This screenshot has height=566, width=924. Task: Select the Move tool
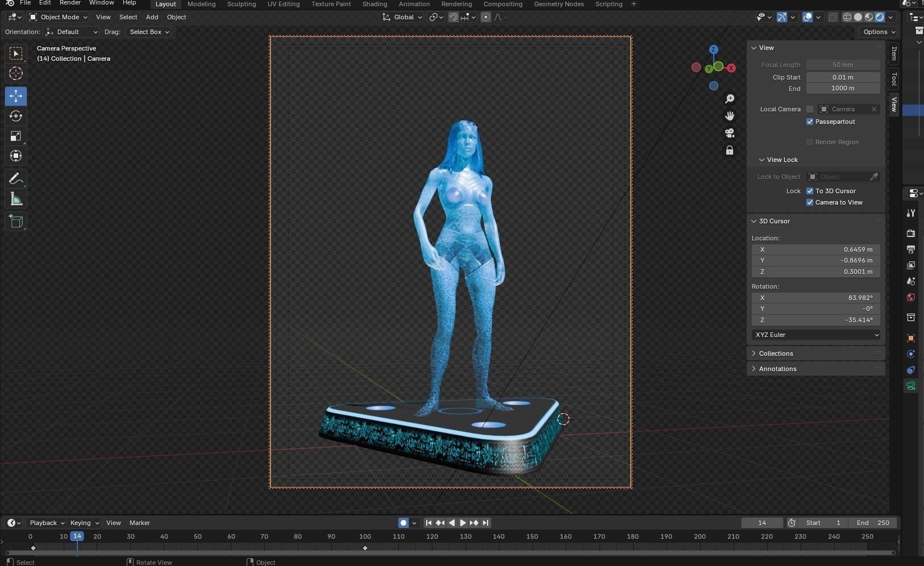[16, 96]
